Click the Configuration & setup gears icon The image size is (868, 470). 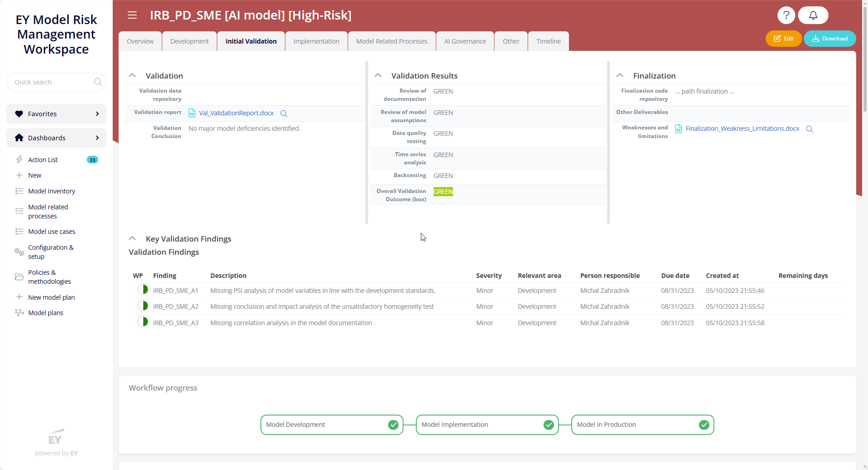coord(19,252)
